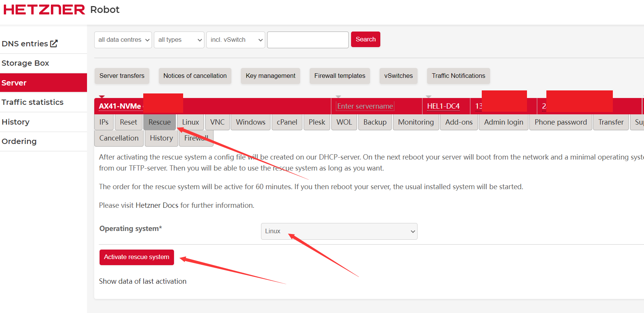
Task: Switch to the Monitoring tab
Action: point(416,122)
